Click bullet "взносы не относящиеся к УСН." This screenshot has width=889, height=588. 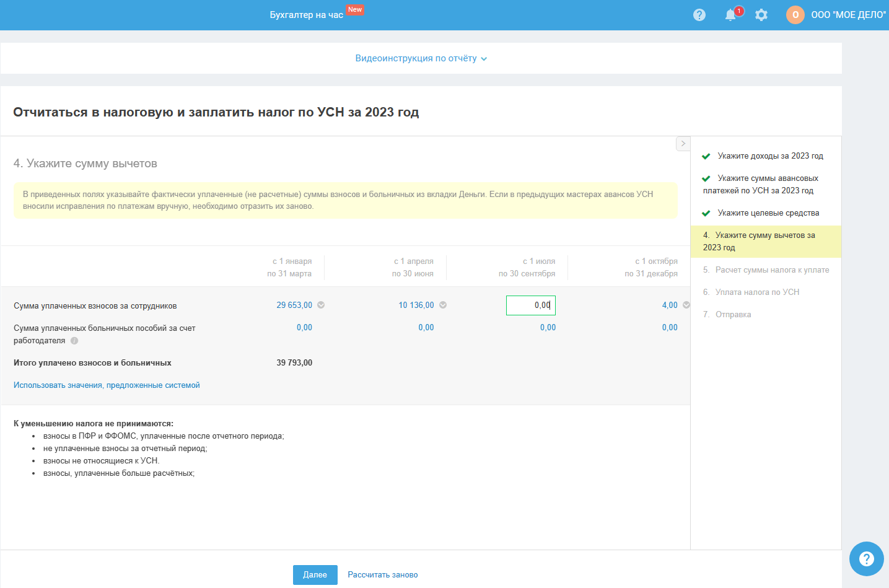[102, 461]
